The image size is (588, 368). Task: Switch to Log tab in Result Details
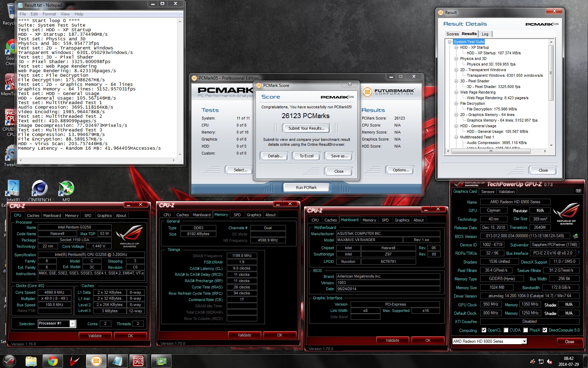[485, 34]
